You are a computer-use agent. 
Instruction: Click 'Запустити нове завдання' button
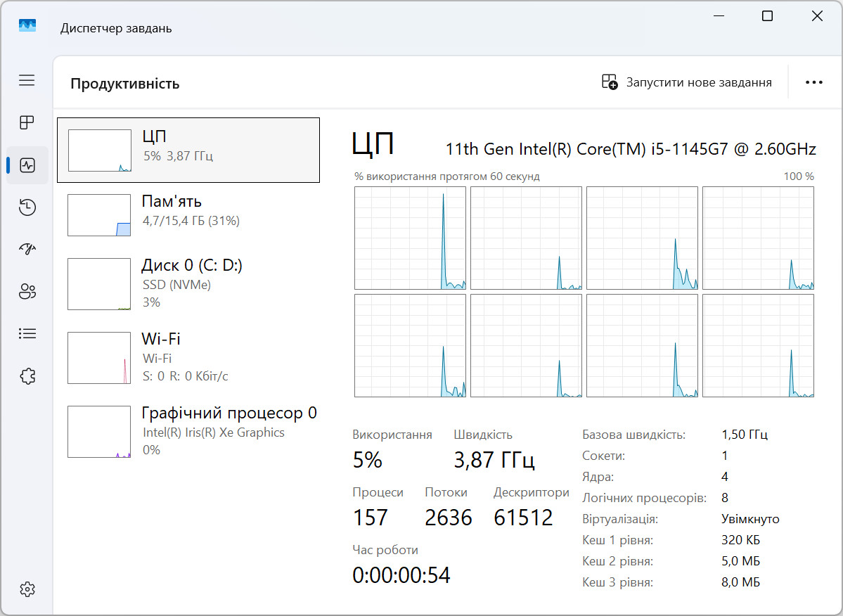point(687,82)
